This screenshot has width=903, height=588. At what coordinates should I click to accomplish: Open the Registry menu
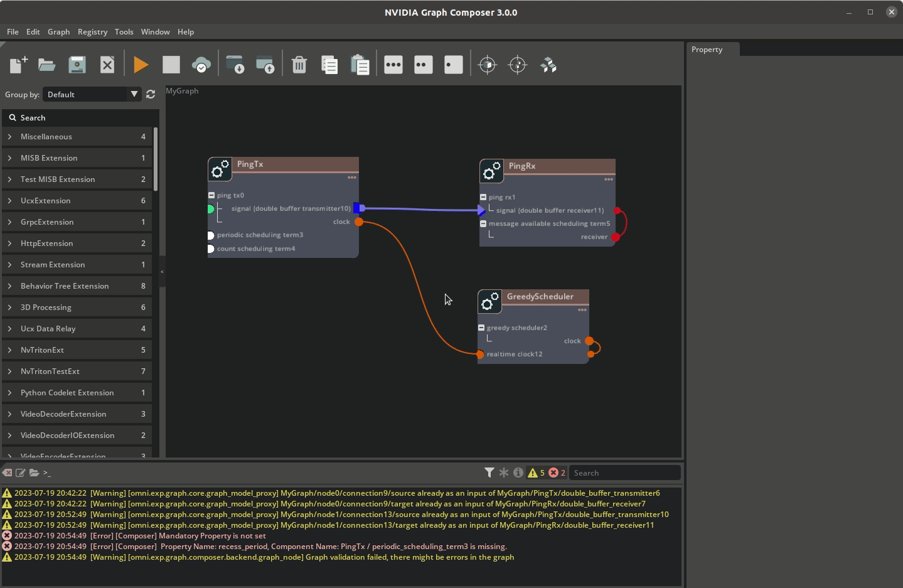[92, 32]
